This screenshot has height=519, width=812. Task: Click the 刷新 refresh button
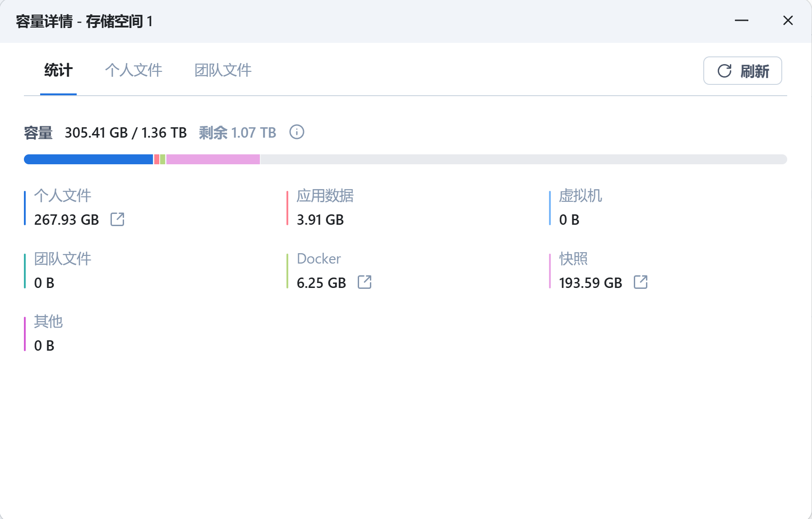tap(743, 71)
